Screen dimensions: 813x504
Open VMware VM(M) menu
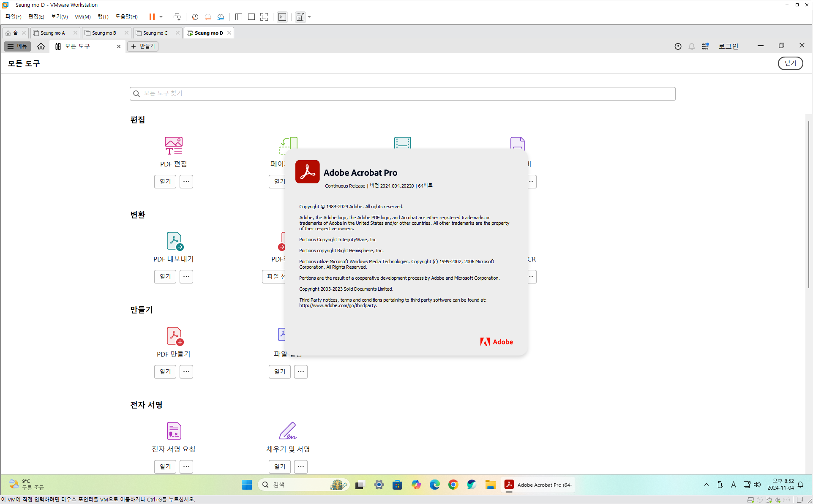point(82,17)
